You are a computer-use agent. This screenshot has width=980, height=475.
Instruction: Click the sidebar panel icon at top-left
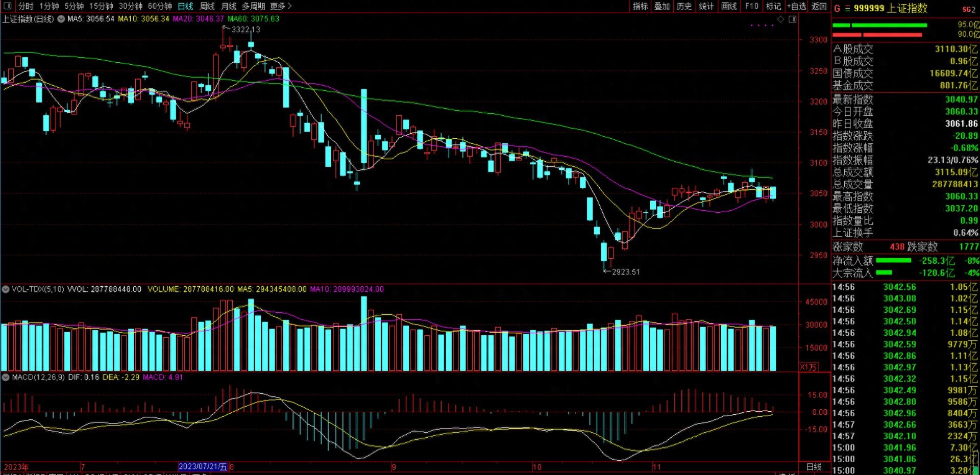point(7,6)
